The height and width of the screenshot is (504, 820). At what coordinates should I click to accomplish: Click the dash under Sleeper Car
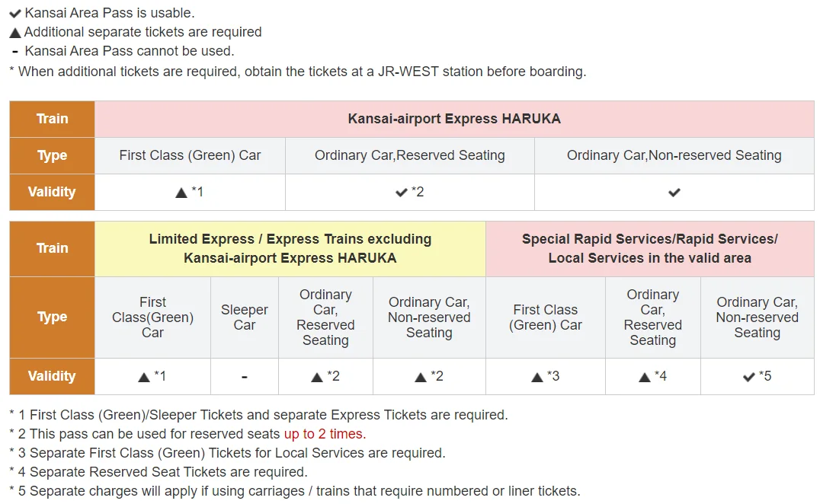click(244, 377)
